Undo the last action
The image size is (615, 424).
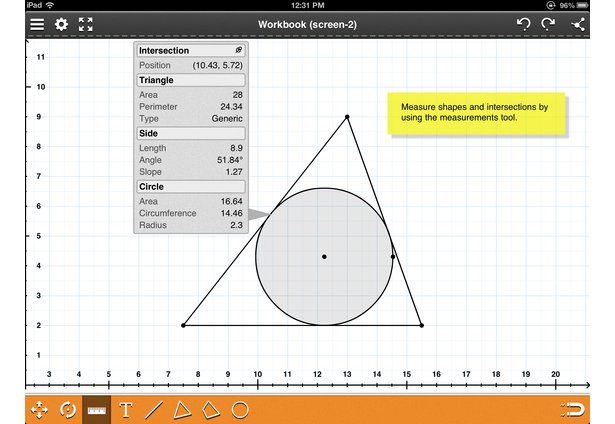524,24
